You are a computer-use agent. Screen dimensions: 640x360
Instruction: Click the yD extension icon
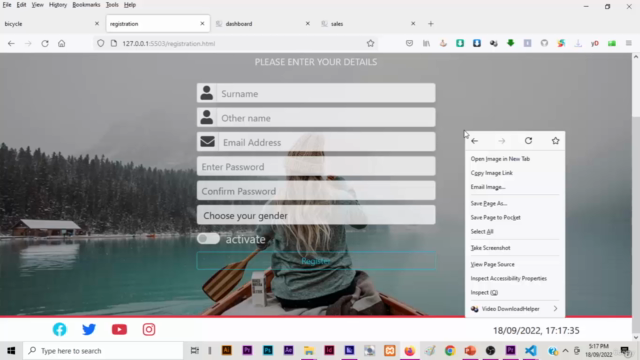coord(595,43)
